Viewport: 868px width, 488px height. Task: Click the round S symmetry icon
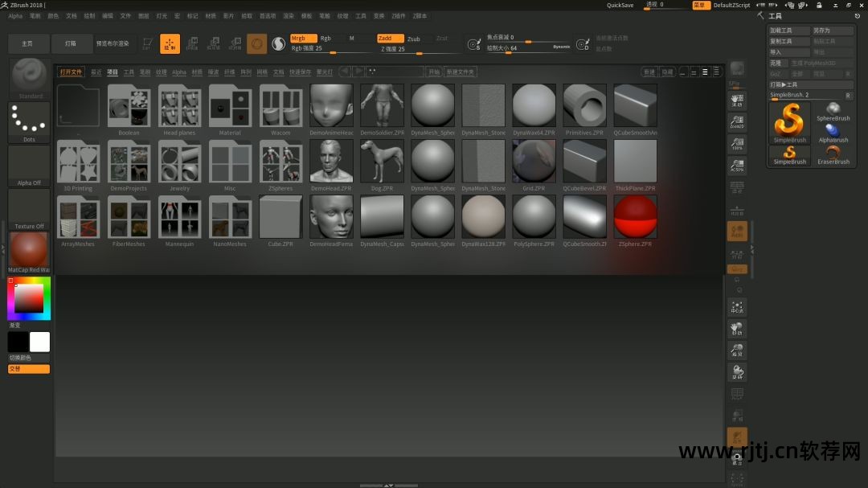(x=278, y=43)
